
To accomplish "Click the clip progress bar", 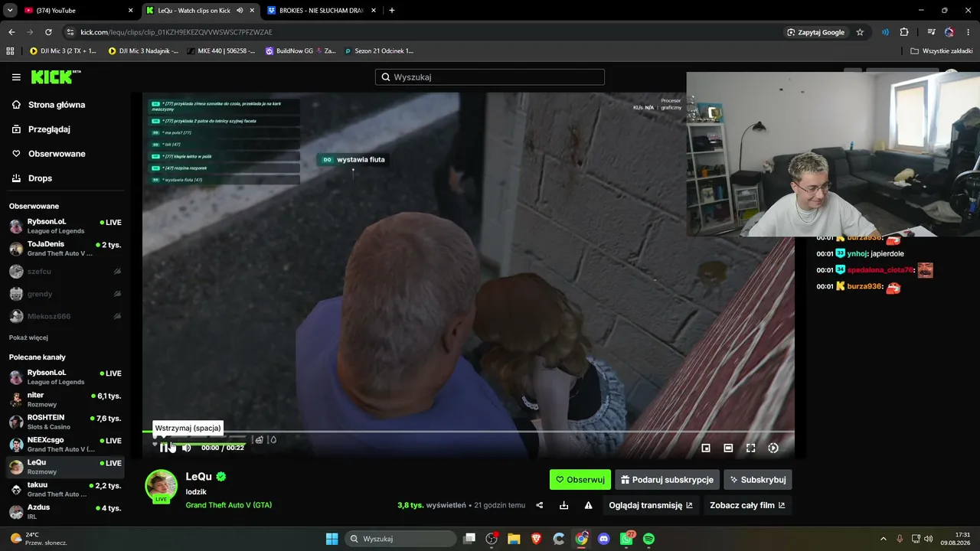I will 468,432.
